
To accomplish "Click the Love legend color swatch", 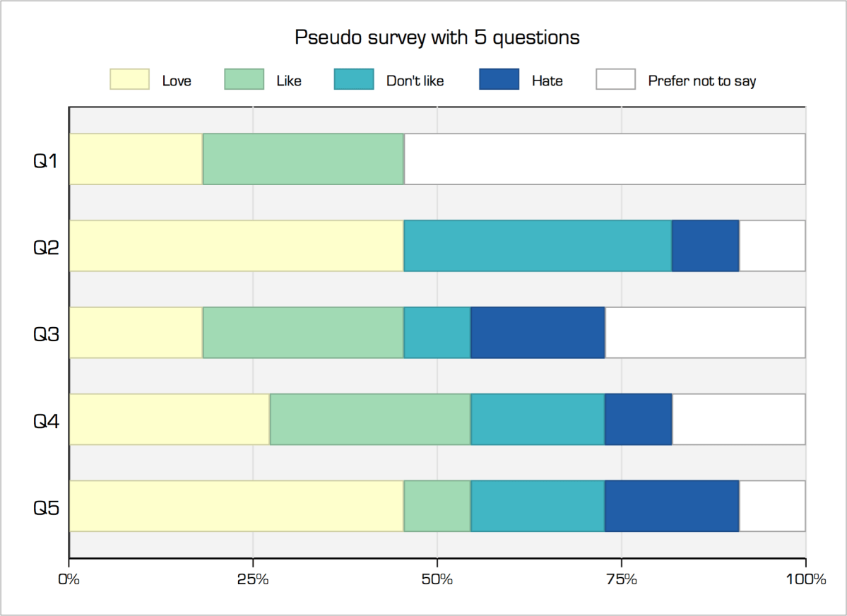I will coord(130,80).
